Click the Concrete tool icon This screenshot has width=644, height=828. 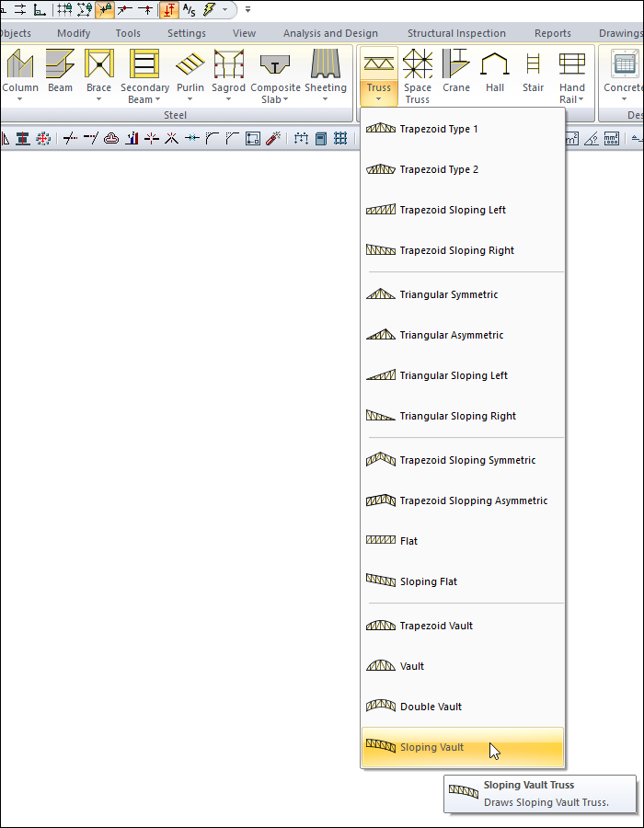[x=625, y=63]
